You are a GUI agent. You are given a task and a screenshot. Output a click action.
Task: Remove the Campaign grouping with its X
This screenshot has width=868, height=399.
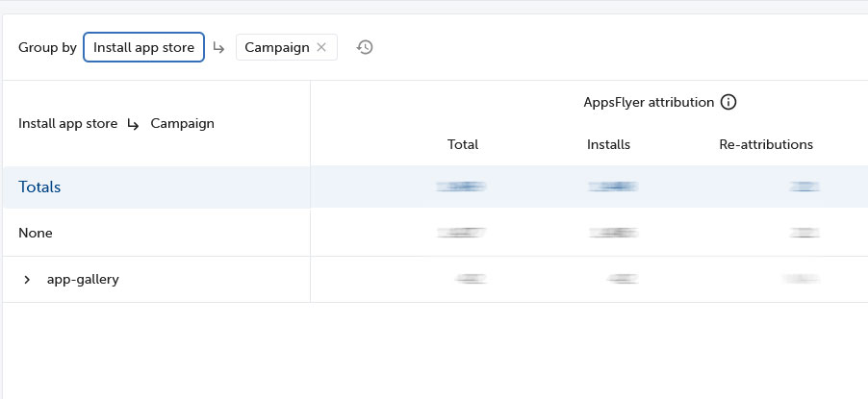[321, 48]
